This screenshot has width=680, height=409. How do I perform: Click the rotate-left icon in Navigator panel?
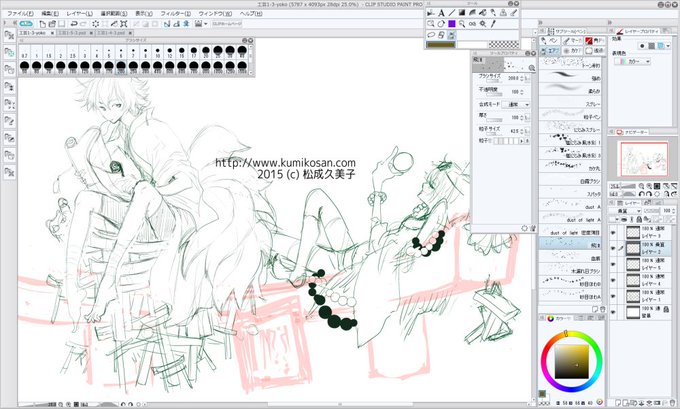click(642, 194)
